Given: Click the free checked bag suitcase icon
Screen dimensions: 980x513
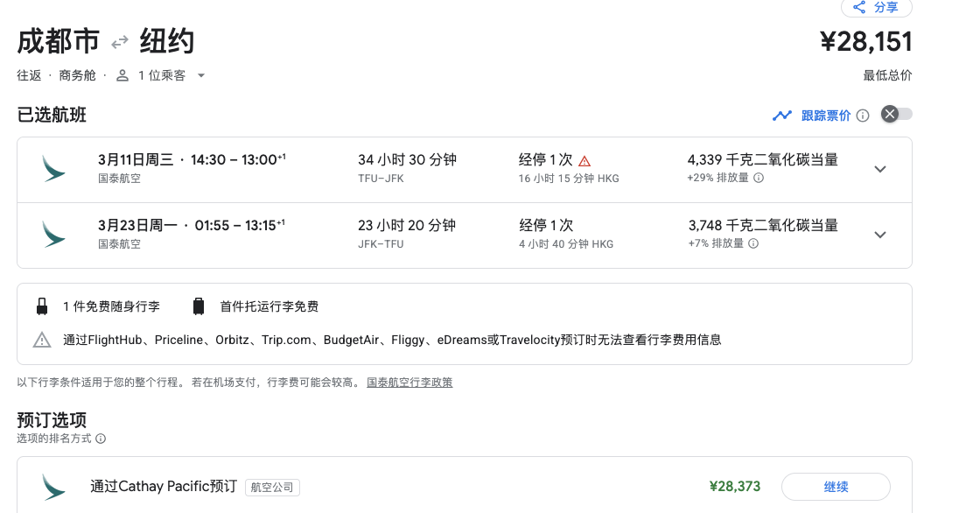Looking at the screenshot, I should click(199, 306).
